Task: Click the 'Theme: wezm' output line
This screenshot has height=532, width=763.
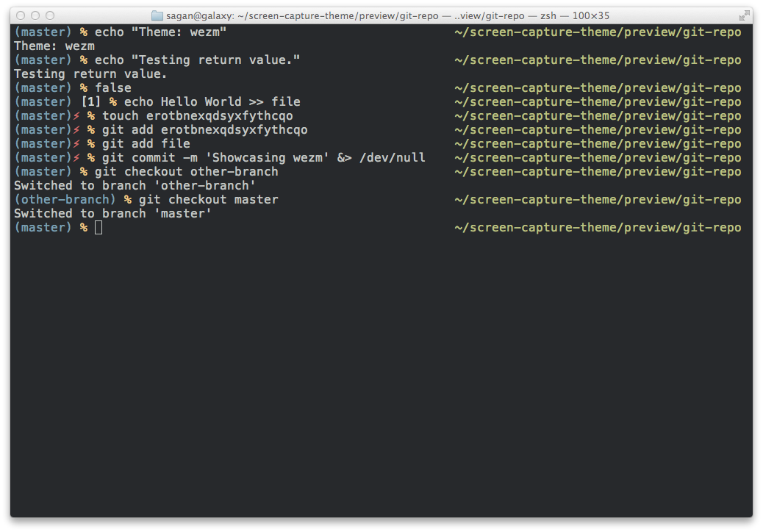Action: point(54,46)
